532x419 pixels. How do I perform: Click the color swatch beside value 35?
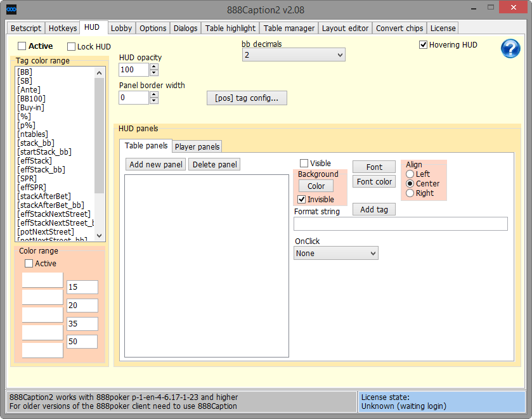(42, 315)
